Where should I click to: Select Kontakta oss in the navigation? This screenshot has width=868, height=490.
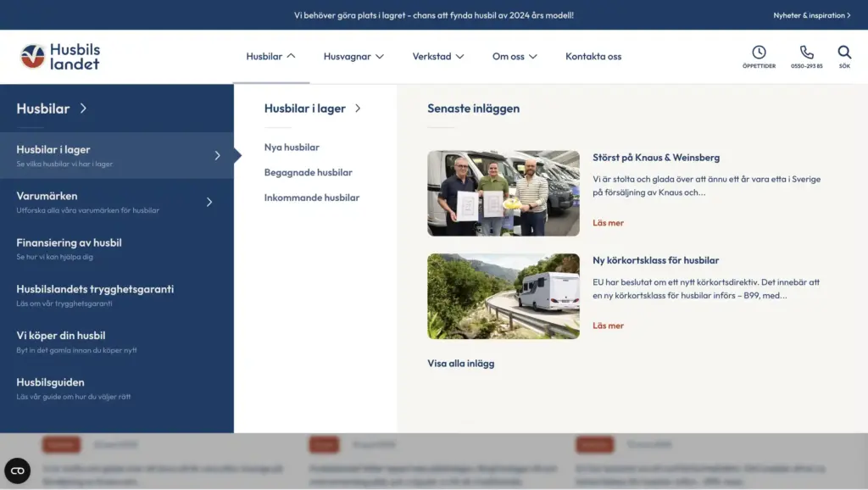(593, 56)
